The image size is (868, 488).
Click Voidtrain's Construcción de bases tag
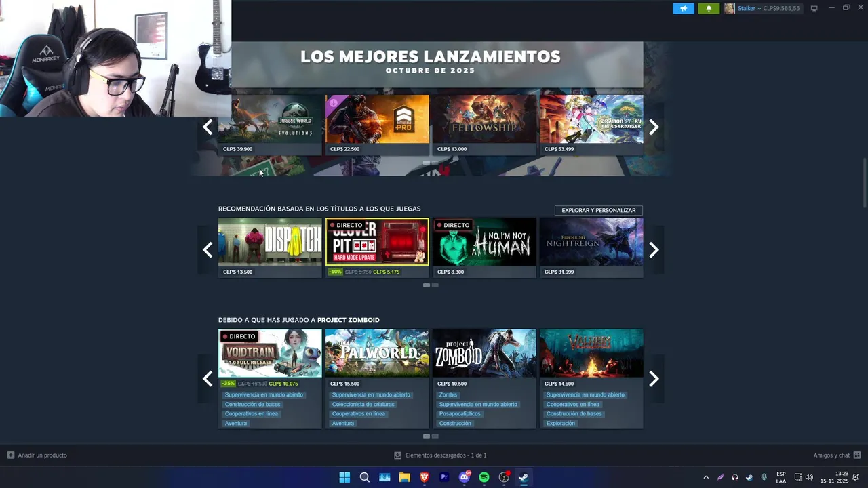tap(252, 404)
